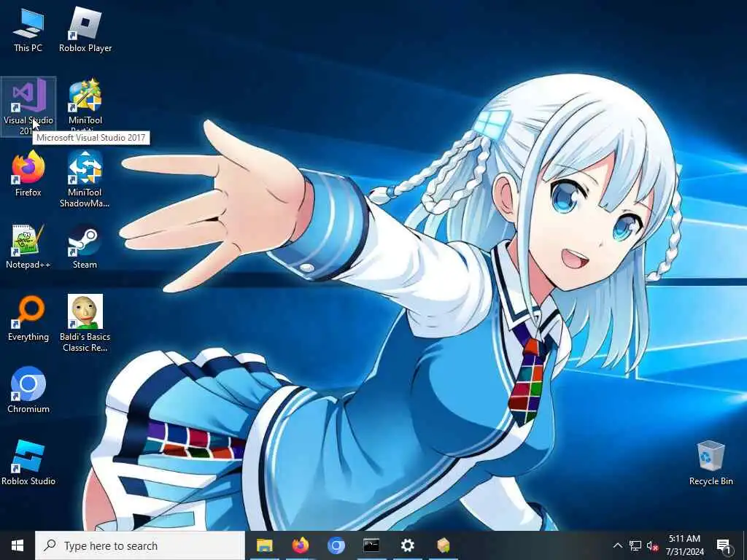Select the MiniTool Partition Wizard shortcut
Image resolution: width=747 pixels, height=560 pixels.
coord(85,106)
